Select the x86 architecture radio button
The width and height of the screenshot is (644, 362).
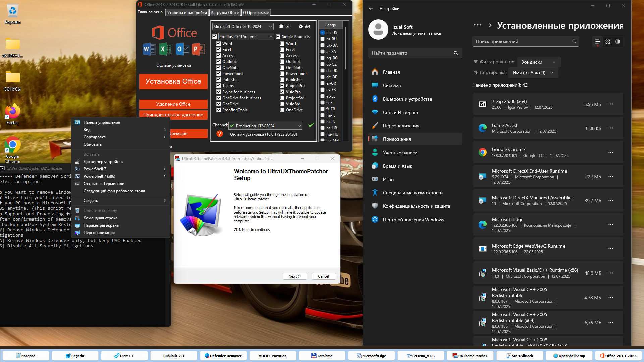[281, 27]
